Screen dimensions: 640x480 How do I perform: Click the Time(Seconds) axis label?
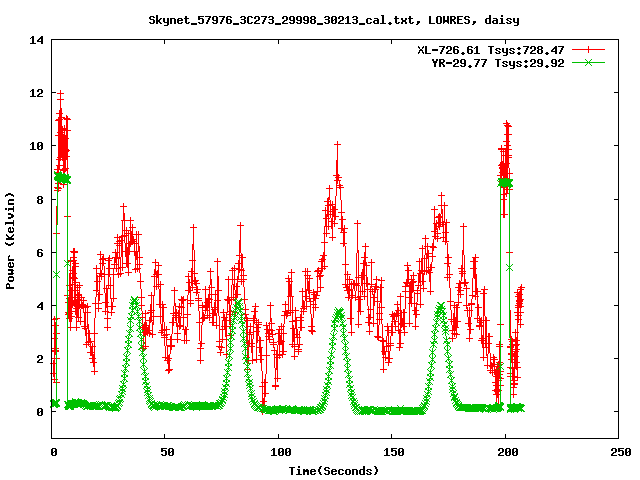[x=334, y=471]
